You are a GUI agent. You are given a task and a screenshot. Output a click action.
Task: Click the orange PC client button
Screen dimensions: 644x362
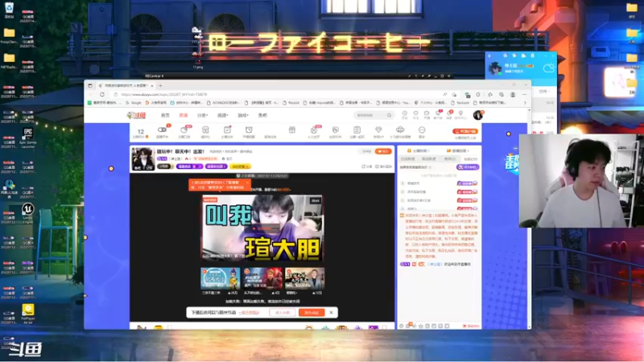pyautogui.click(x=465, y=131)
